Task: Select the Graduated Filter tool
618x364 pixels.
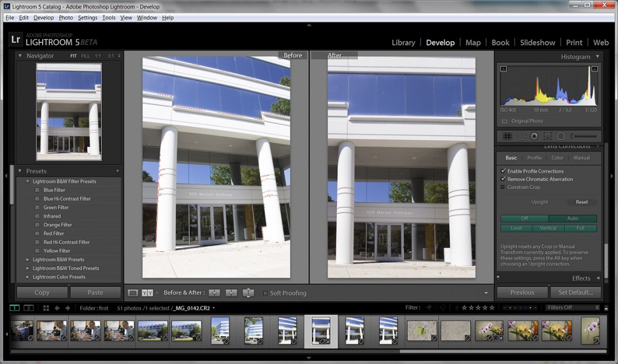Action: [x=547, y=136]
